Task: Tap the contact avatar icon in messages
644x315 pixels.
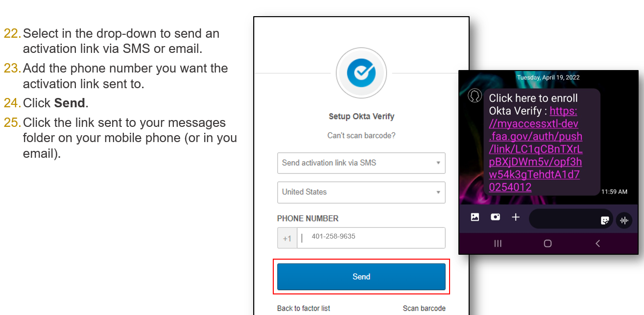Action: tap(474, 96)
